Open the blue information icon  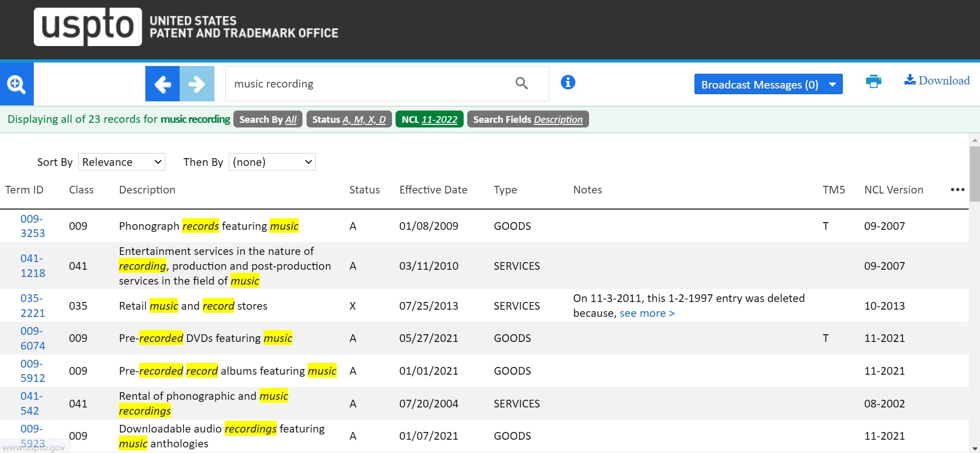tap(568, 82)
